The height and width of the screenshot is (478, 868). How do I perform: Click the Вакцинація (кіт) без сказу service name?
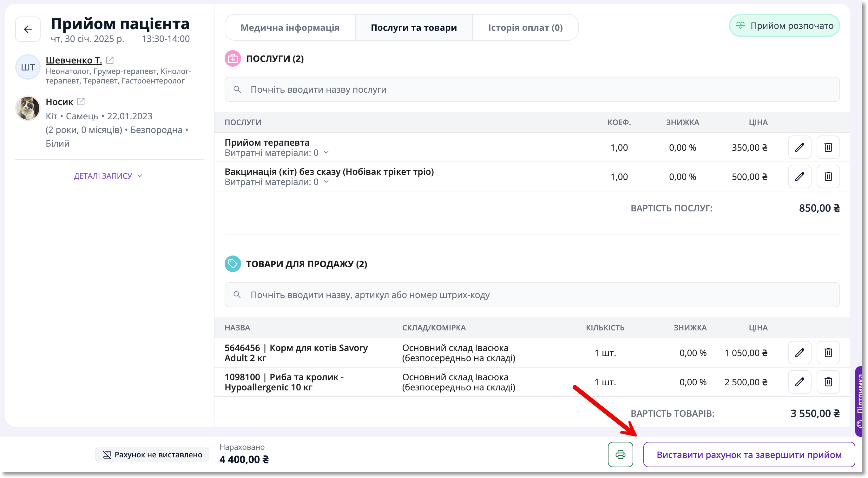tap(329, 172)
